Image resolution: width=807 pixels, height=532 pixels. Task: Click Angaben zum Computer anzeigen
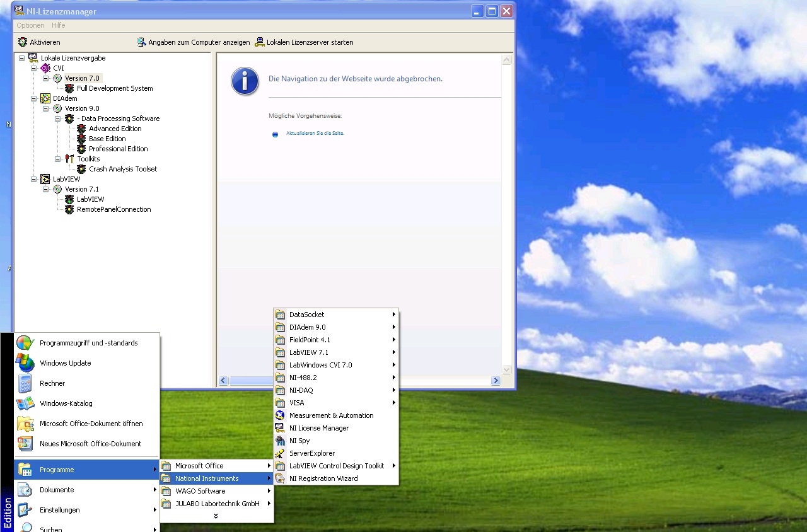tap(193, 42)
